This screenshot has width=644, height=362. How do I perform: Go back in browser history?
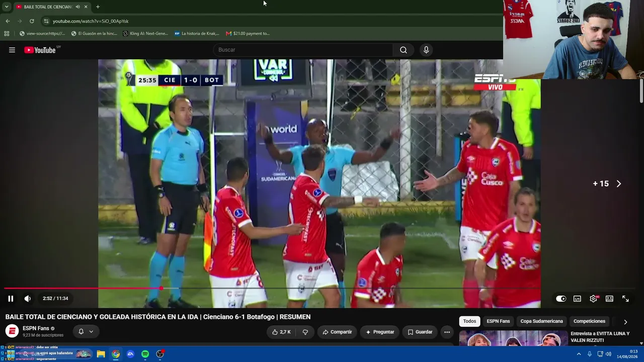click(x=8, y=21)
